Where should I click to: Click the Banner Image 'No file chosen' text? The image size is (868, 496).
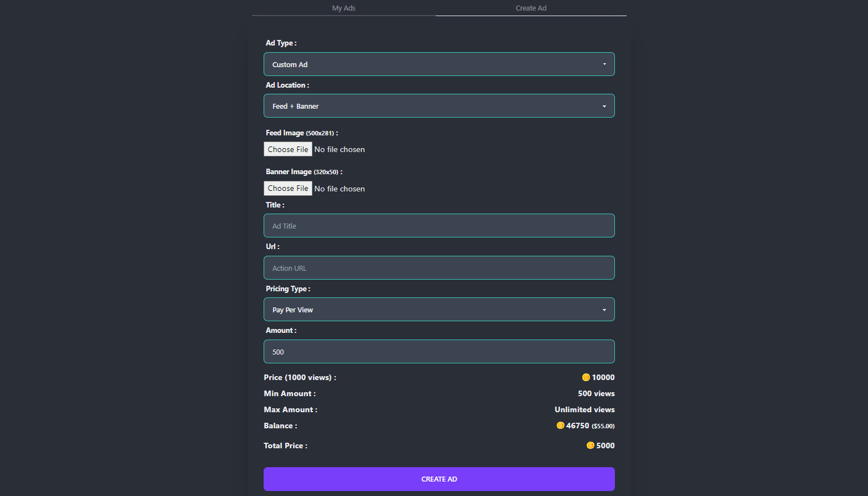click(x=340, y=189)
